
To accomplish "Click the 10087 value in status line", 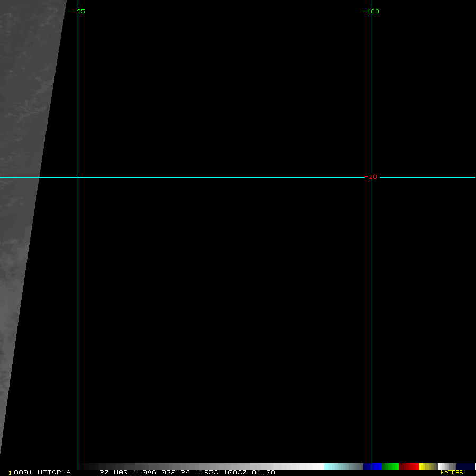I will (x=235, y=472).
